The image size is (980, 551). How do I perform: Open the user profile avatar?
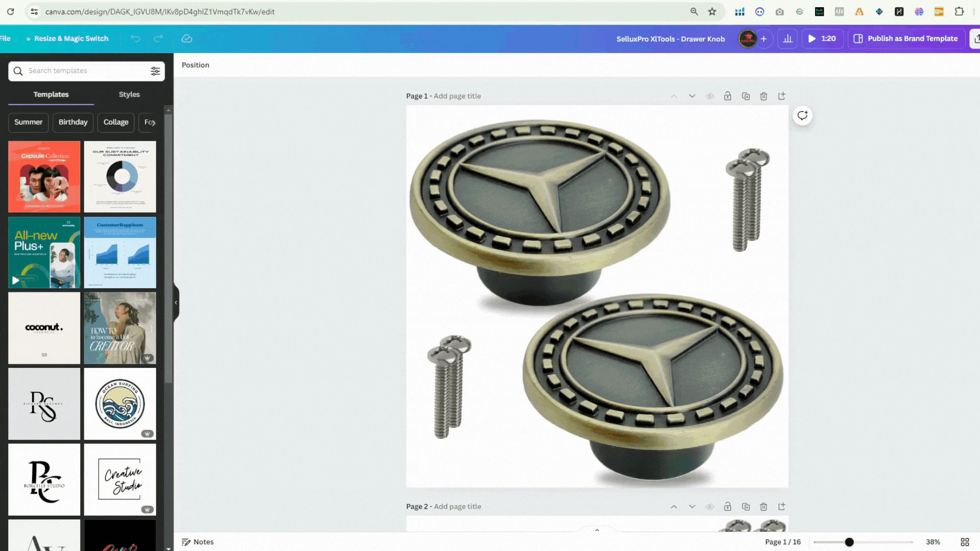pos(748,38)
